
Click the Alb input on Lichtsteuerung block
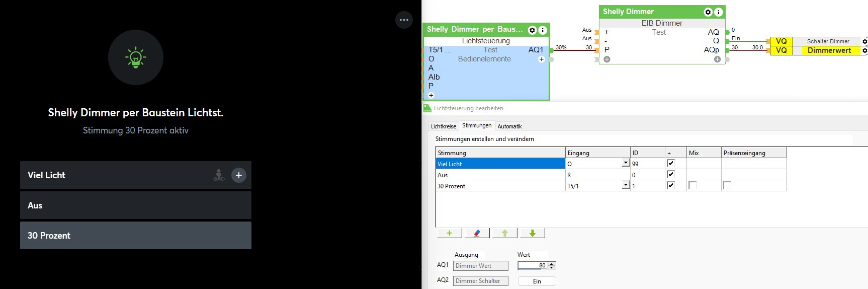(x=434, y=77)
